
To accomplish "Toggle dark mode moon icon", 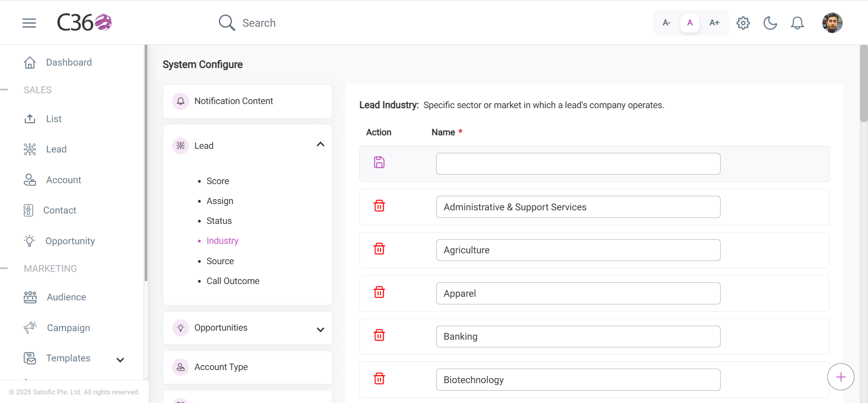I will (770, 23).
